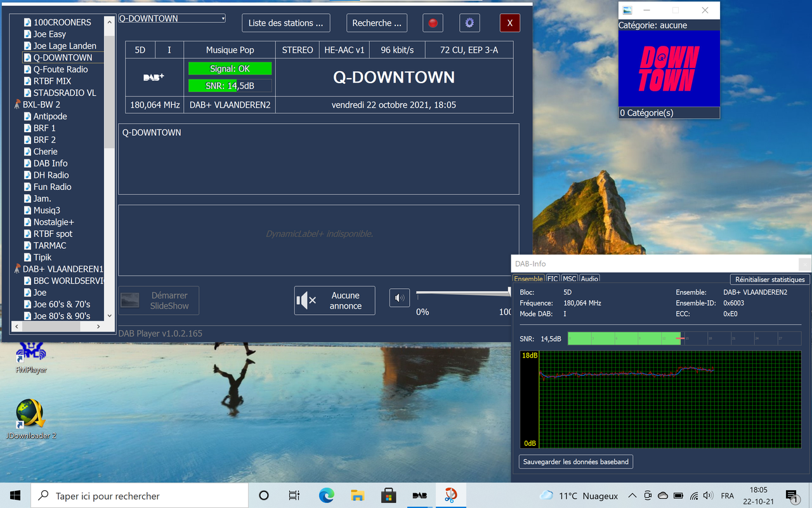Open the 'Aucune annonce' announcement button

(334, 300)
